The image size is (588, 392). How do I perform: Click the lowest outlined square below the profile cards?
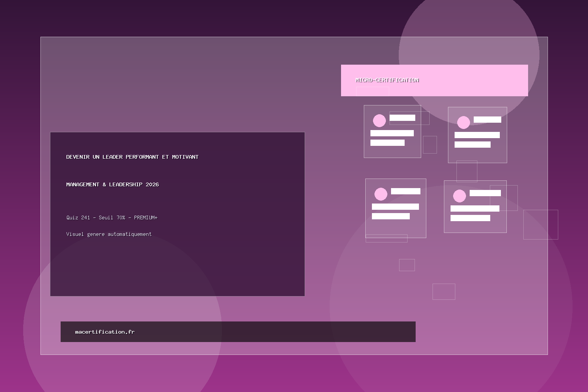(444, 292)
